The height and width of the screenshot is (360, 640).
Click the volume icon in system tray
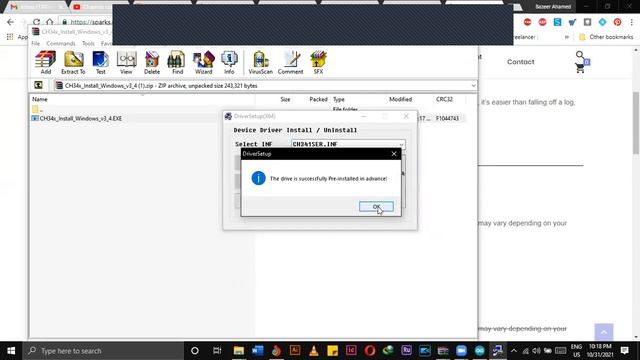(536, 351)
